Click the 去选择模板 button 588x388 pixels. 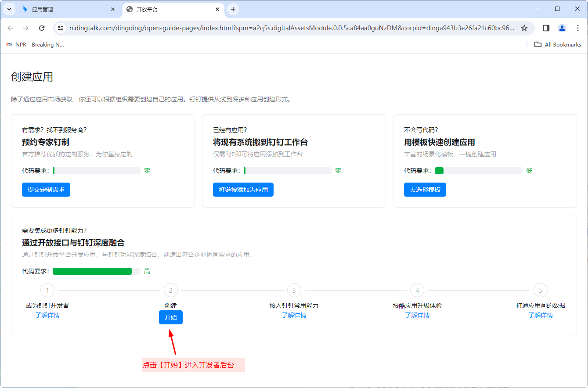(x=425, y=190)
